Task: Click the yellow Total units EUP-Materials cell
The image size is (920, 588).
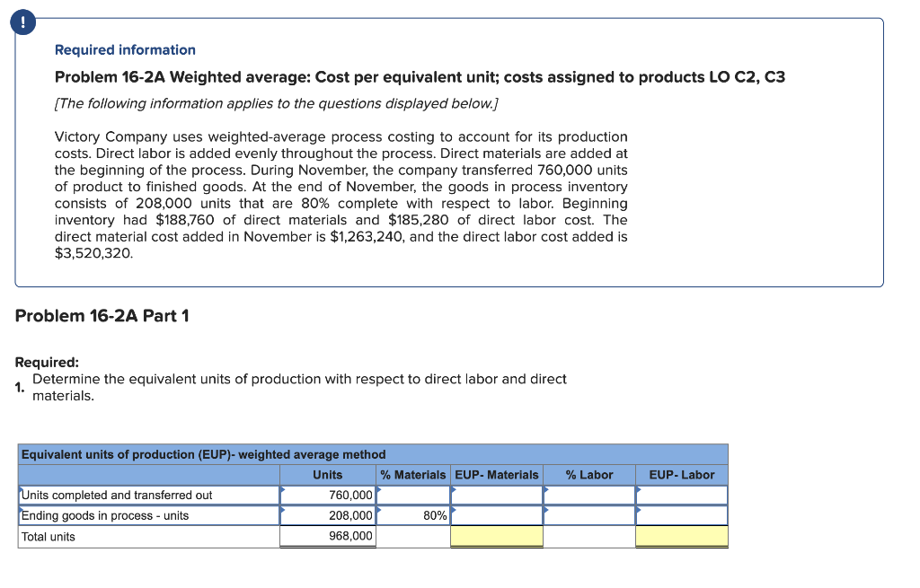Action: tap(497, 535)
